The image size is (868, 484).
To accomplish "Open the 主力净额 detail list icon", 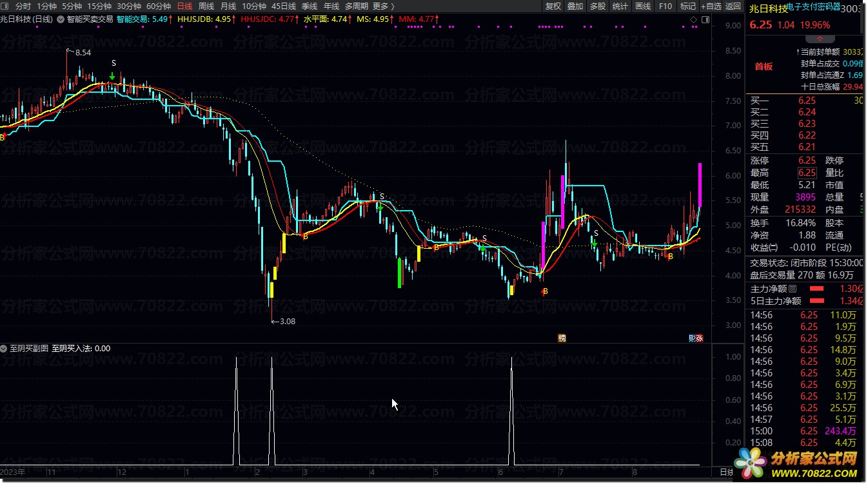I will point(793,289).
